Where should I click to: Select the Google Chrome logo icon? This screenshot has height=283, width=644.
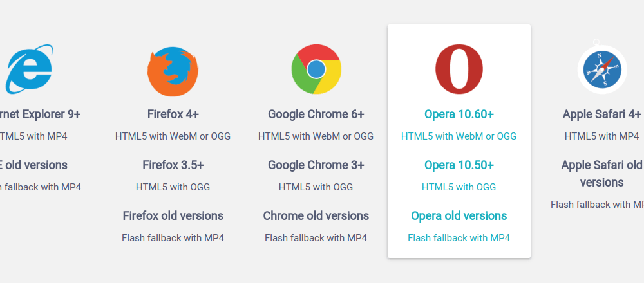tap(316, 69)
